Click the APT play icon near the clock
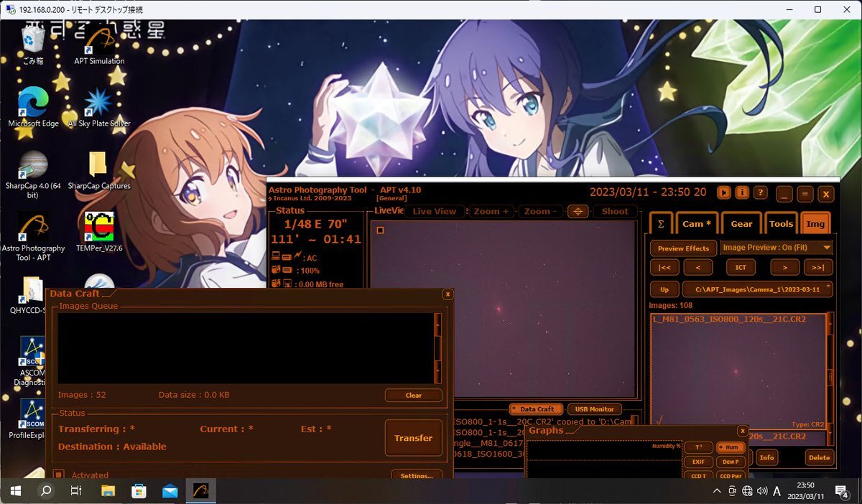The height and width of the screenshot is (504, 862). 724,192
